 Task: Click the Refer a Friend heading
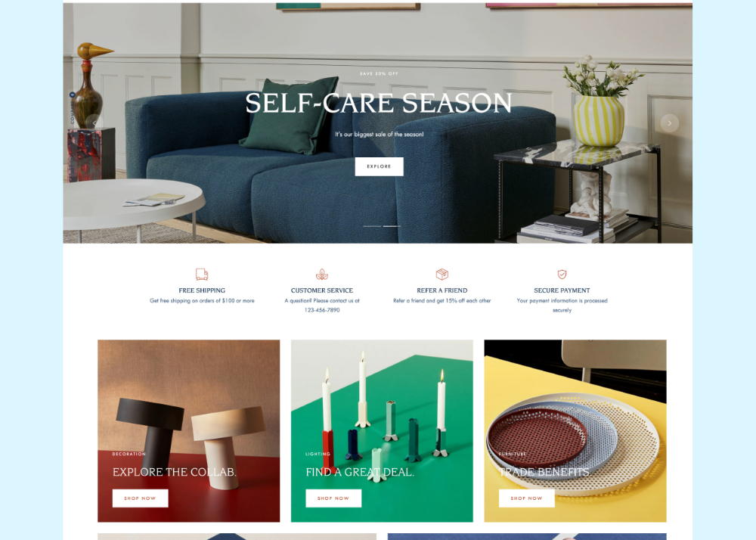(x=442, y=290)
